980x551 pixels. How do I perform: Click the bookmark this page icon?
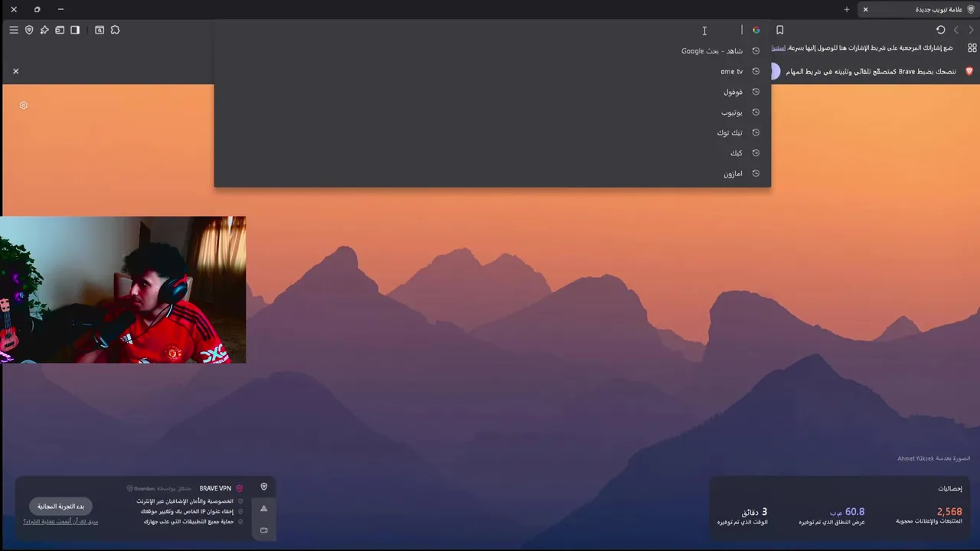tap(779, 30)
